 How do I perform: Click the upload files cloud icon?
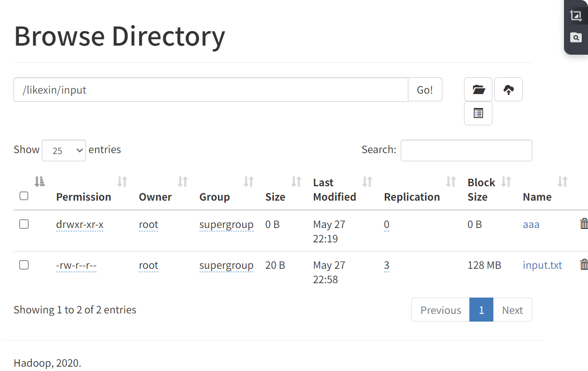[508, 89]
